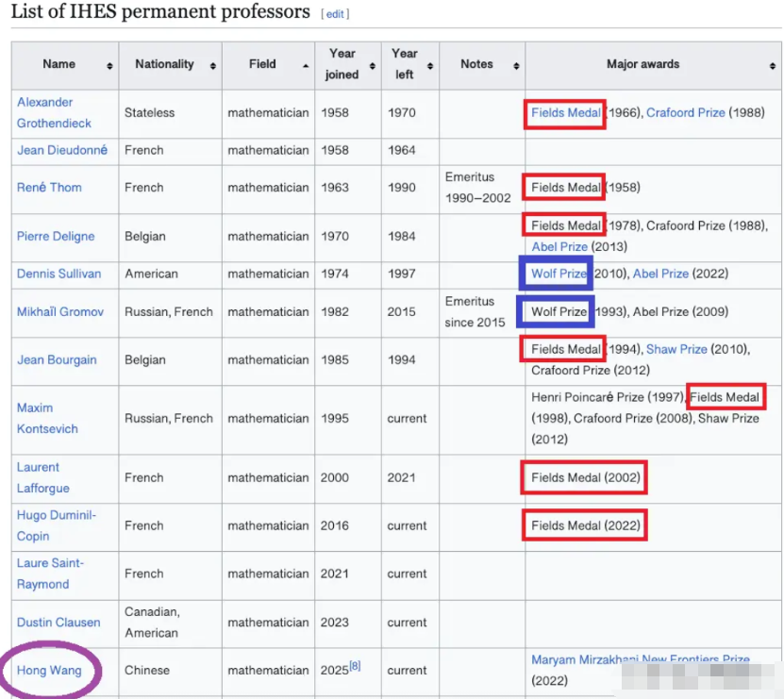Open Pierre Deligne article link

pyautogui.click(x=56, y=236)
